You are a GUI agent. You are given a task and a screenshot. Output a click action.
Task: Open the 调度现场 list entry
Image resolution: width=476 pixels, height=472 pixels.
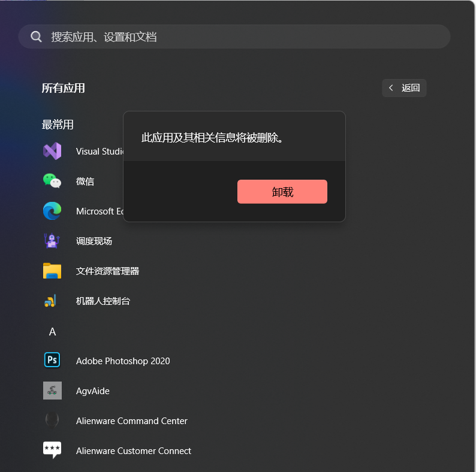pyautogui.click(x=94, y=241)
